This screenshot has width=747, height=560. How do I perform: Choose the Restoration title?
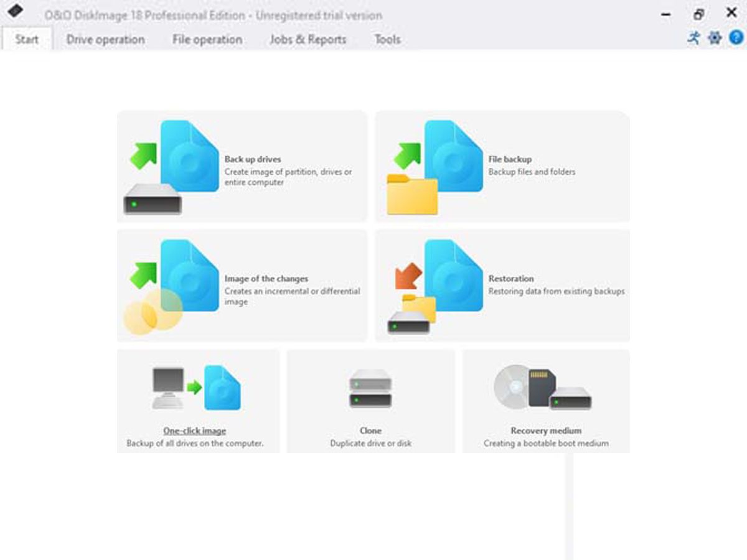tap(511, 279)
